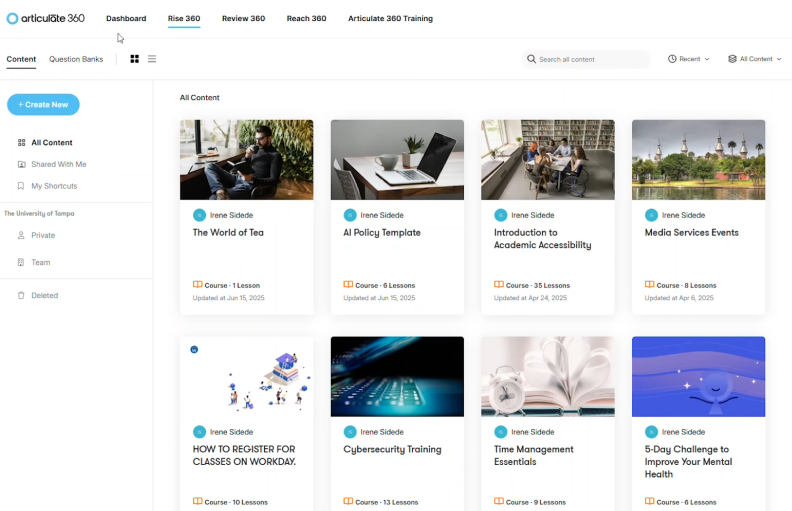Open the Team content folder
792x511 pixels.
tap(40, 262)
